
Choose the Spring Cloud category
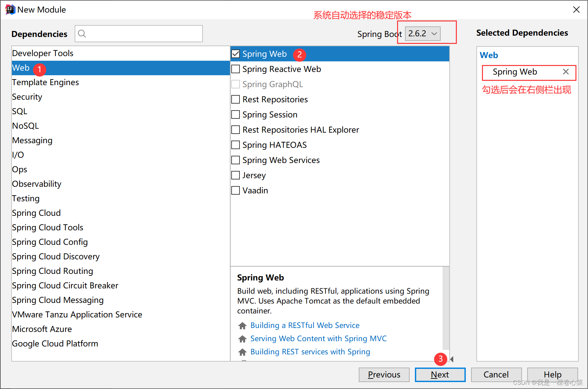pyautogui.click(x=121, y=213)
